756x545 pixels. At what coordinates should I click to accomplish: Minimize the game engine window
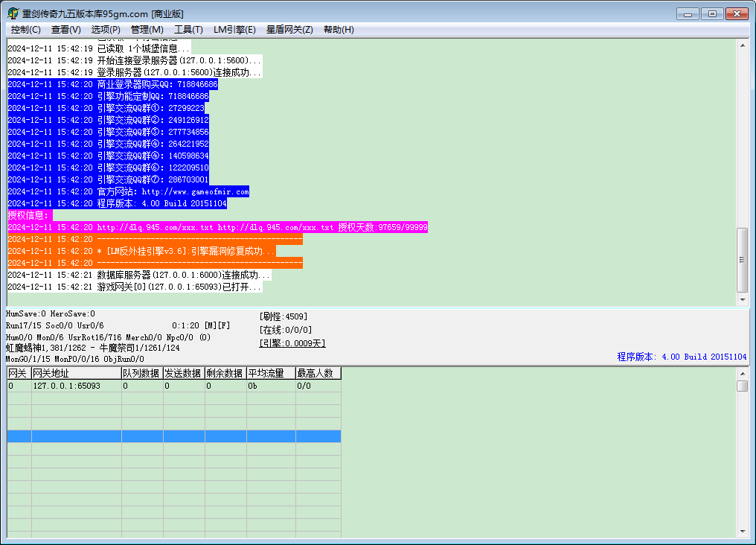688,14
